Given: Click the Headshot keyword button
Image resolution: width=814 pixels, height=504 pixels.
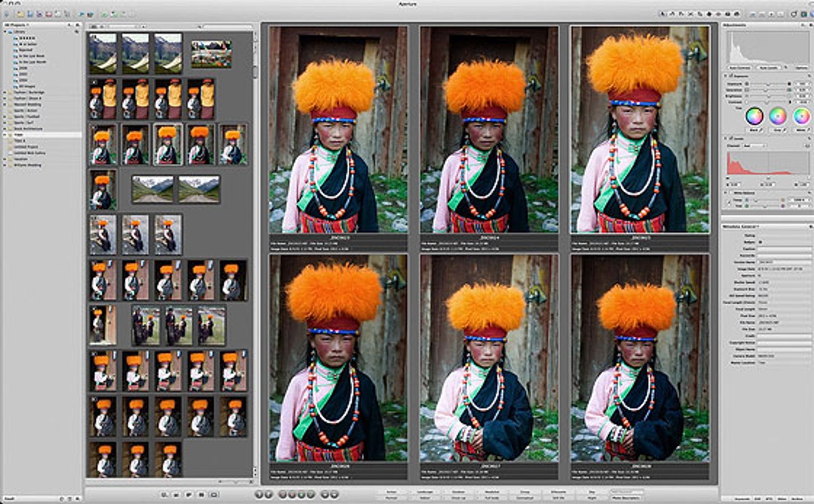Looking at the screenshot, I should [492, 492].
